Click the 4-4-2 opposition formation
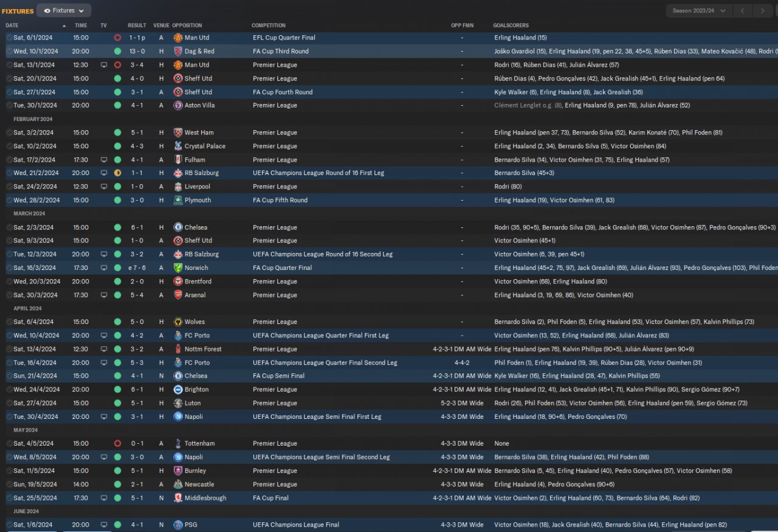 click(462, 362)
